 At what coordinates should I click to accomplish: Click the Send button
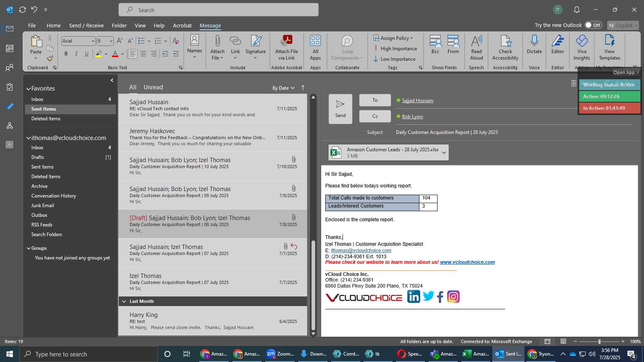(341, 109)
